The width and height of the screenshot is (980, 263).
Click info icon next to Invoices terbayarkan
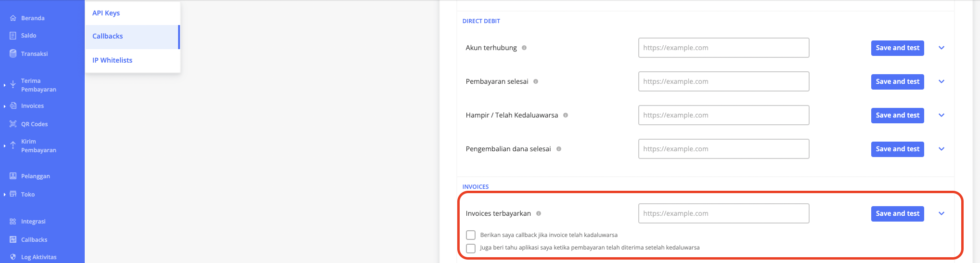539,213
